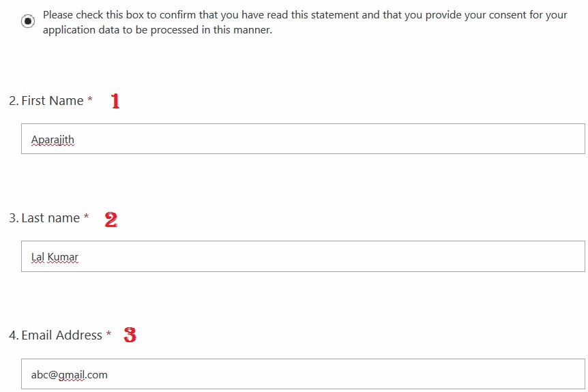Click question number "2." before First Name

14,101
